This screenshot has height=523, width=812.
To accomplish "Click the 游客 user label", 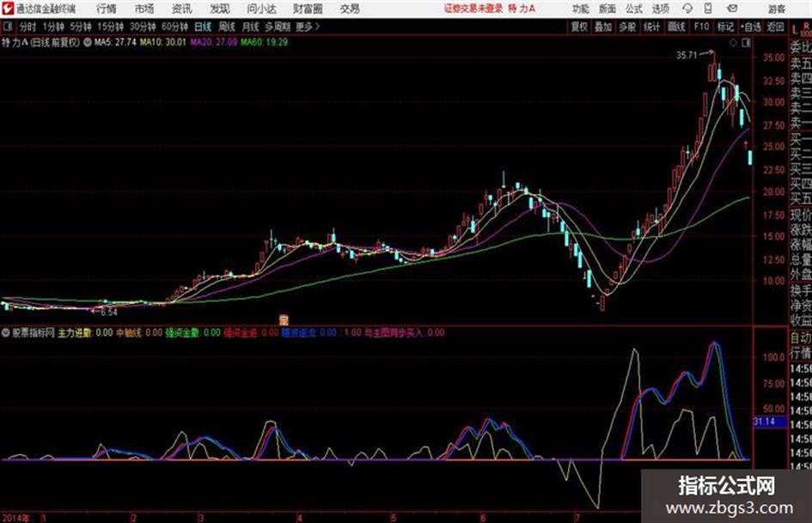I will (x=776, y=9).
